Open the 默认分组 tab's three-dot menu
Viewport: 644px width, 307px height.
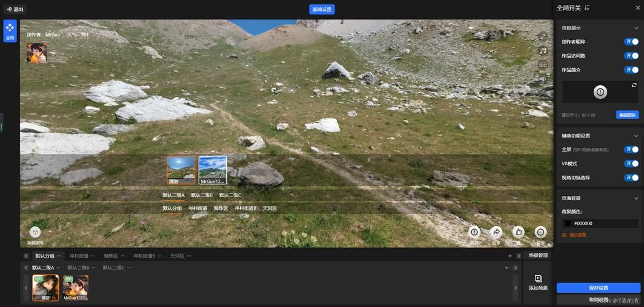coord(59,256)
